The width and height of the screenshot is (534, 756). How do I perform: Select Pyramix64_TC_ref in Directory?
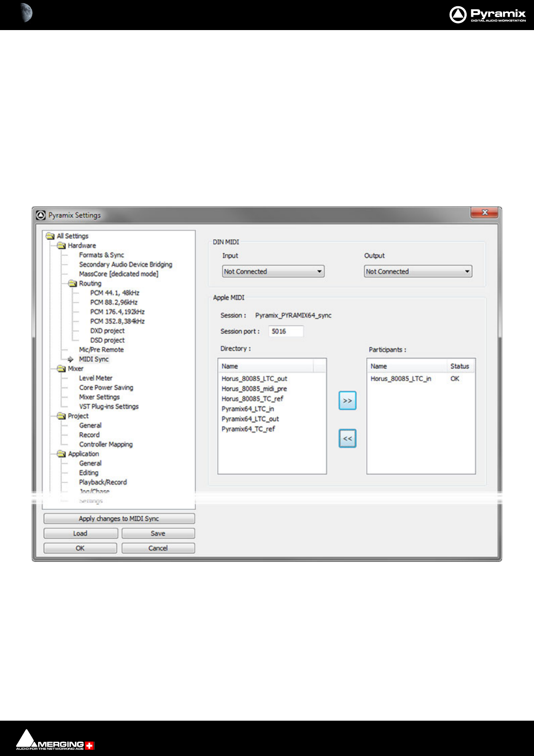[248, 429]
